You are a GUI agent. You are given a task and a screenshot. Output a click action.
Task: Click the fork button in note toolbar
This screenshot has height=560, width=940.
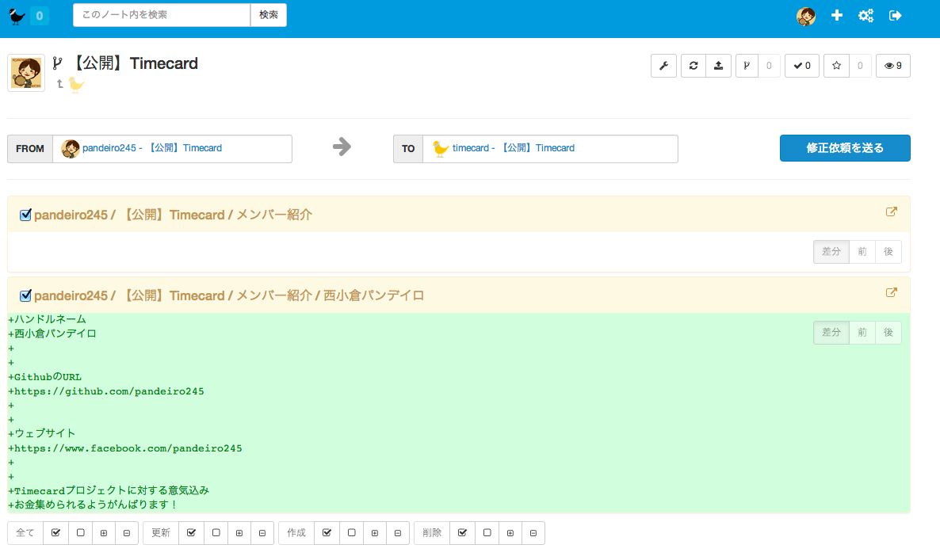pos(747,66)
